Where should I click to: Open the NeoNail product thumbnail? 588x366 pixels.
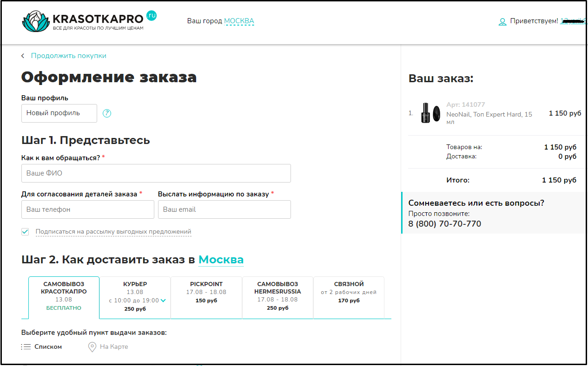point(431,113)
